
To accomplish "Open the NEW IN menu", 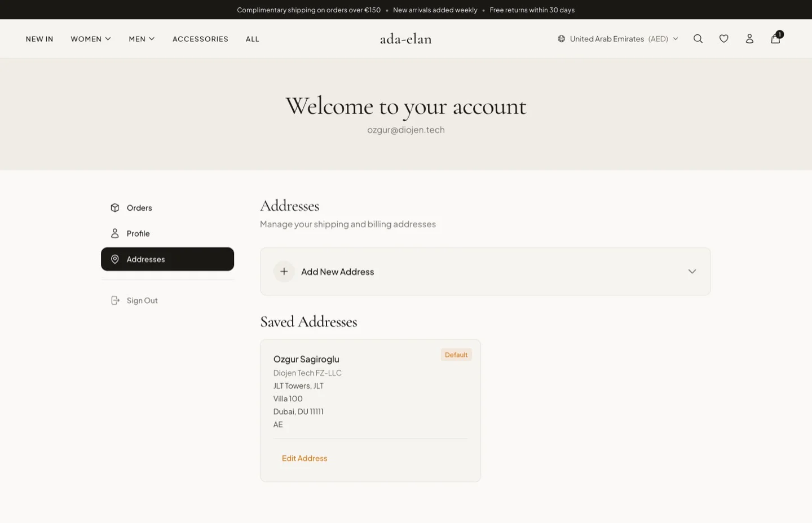I will coord(39,38).
